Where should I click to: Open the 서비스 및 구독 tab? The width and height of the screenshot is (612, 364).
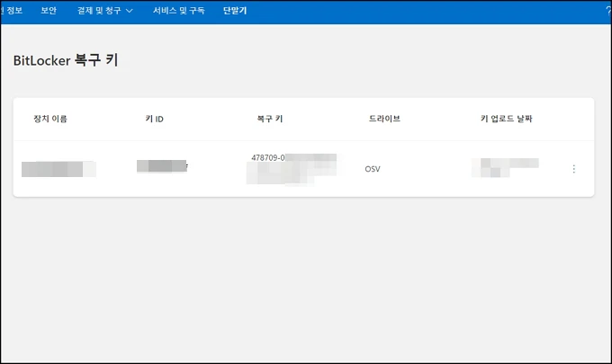click(178, 11)
